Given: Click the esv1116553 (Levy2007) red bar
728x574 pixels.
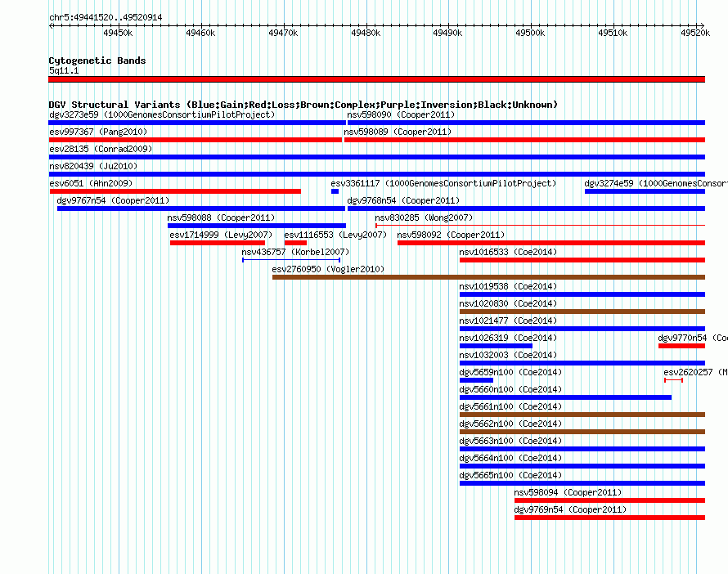Looking at the screenshot, I should click(x=295, y=243).
